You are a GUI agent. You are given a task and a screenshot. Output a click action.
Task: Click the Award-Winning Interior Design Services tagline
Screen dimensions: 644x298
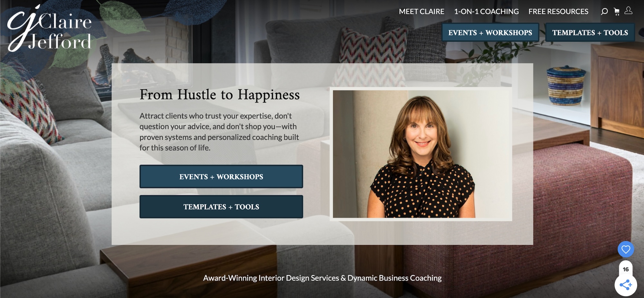point(322,278)
